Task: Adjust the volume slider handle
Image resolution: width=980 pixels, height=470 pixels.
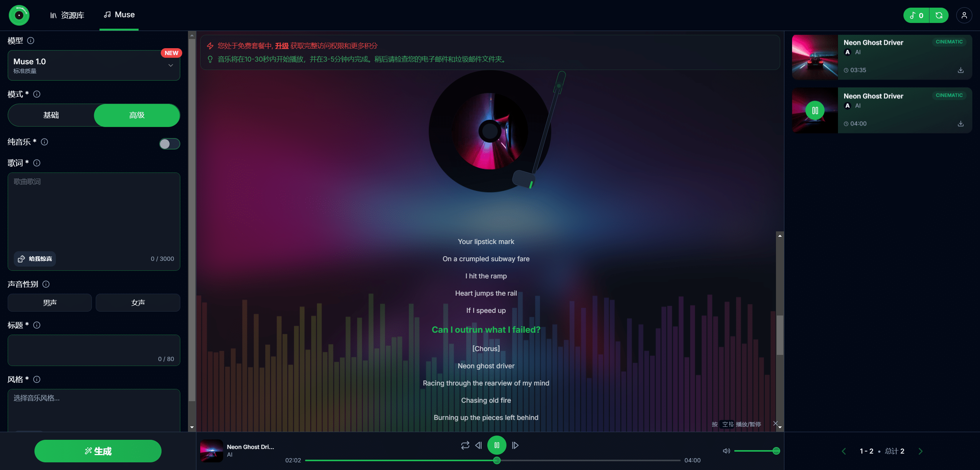Action: click(x=776, y=451)
